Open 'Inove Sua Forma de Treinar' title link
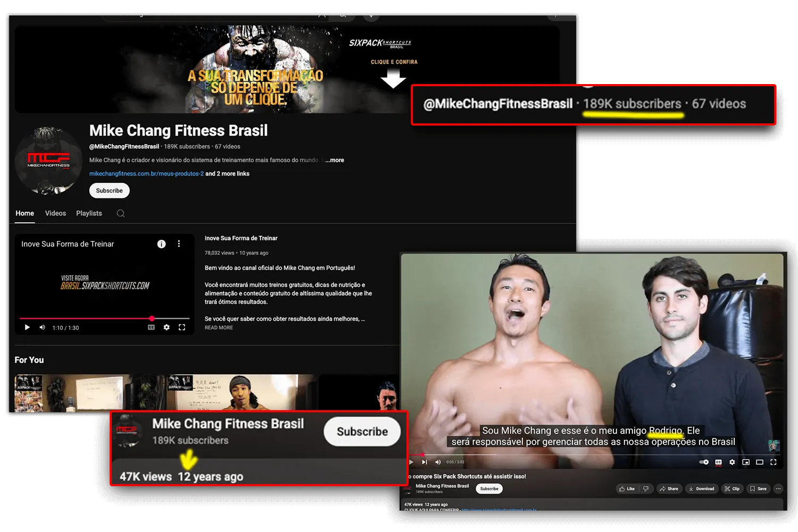 point(241,238)
